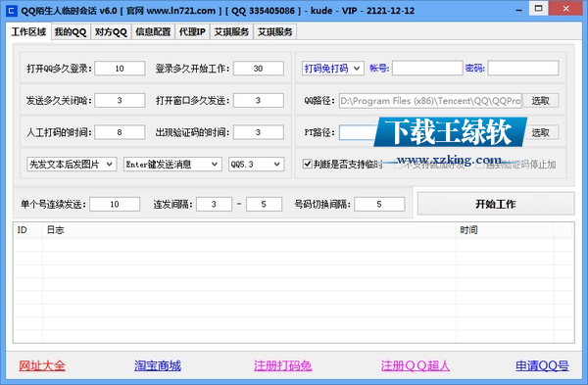The width and height of the screenshot is (588, 385).
Task: Open the 对方QQ tab
Action: pos(111,32)
